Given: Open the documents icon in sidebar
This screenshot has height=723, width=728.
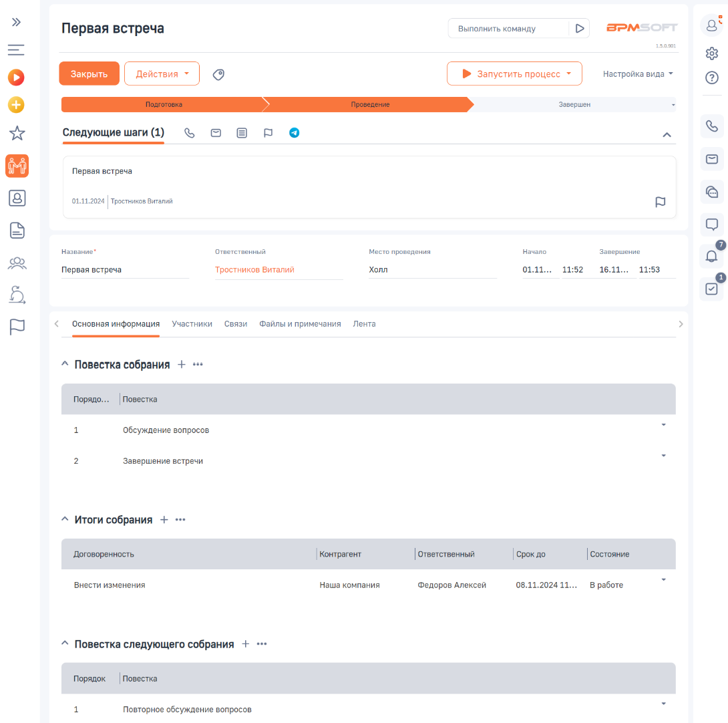Looking at the screenshot, I should tap(17, 231).
